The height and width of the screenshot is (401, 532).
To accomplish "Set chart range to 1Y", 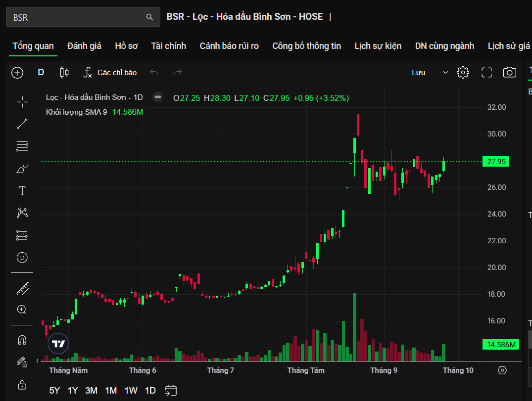I will [73, 391].
